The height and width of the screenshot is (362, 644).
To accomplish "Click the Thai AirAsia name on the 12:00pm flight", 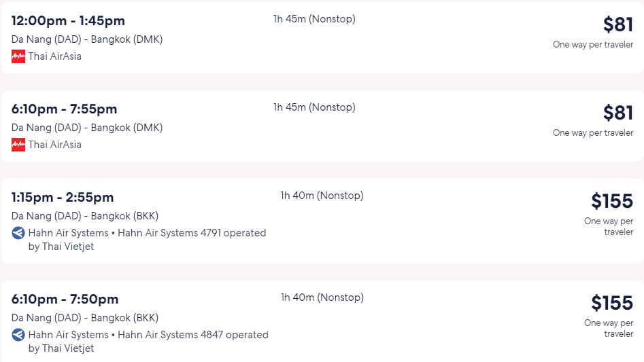I will (55, 56).
